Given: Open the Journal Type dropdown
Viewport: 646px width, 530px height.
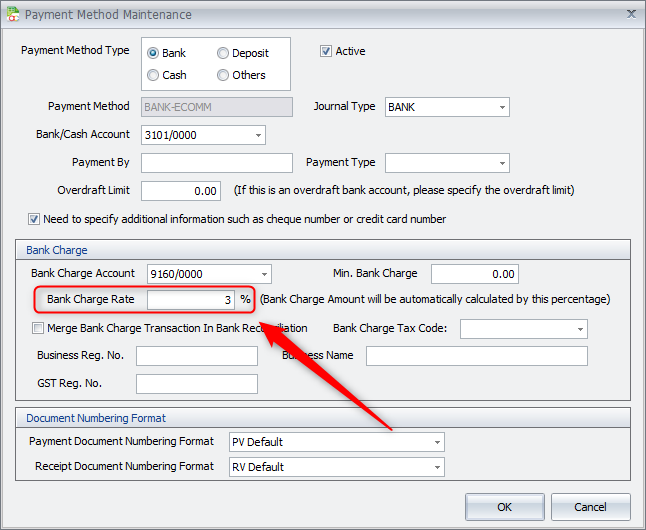Looking at the screenshot, I should (x=502, y=107).
